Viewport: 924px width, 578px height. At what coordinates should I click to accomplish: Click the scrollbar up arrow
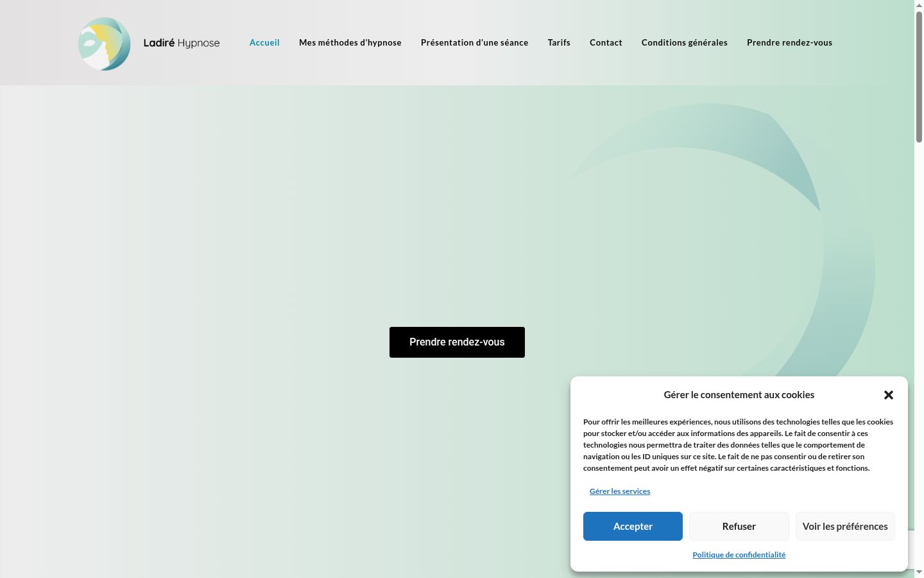click(x=919, y=4)
